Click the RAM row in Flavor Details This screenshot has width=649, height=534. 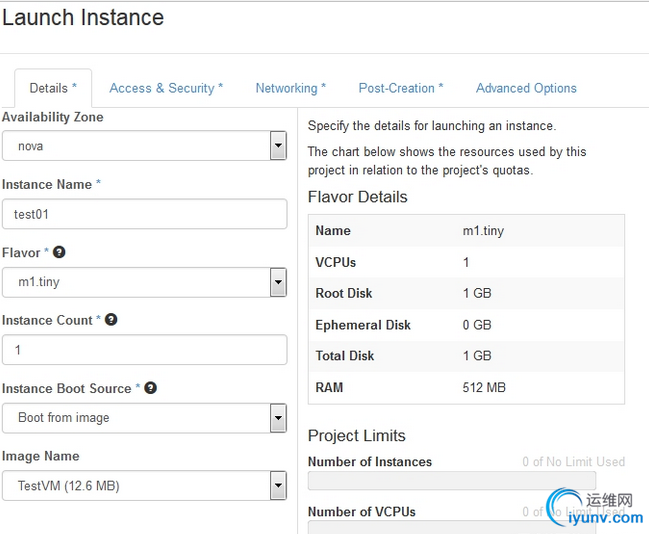tap(466, 387)
